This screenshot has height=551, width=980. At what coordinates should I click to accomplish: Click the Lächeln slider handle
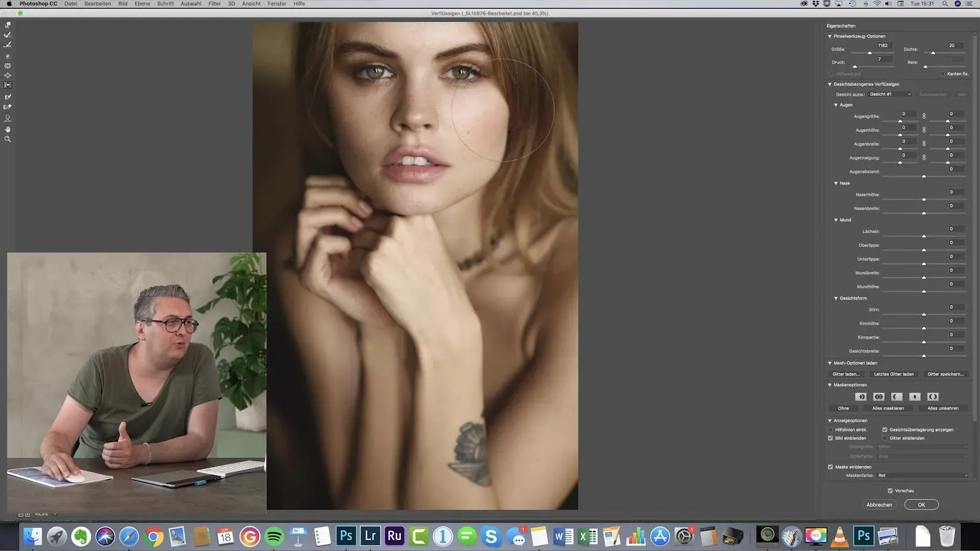coord(924,236)
